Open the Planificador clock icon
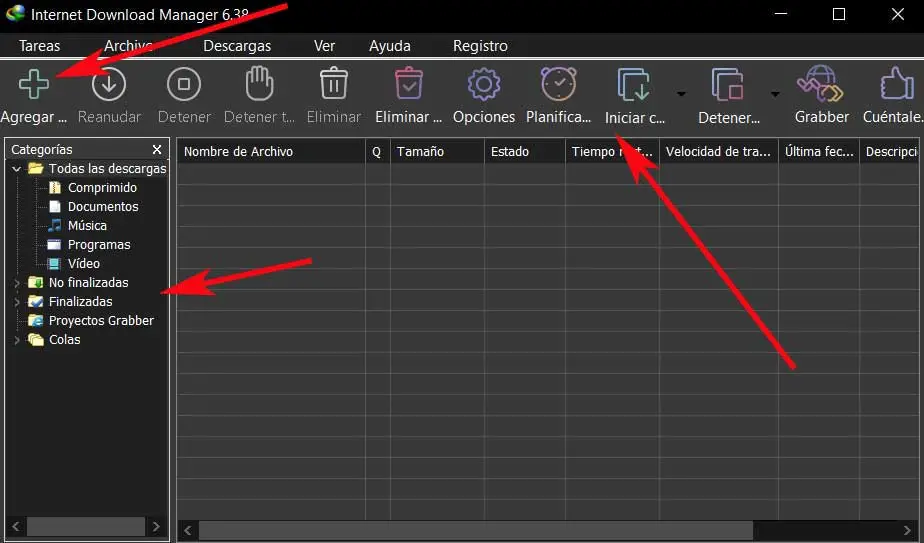 (559, 84)
